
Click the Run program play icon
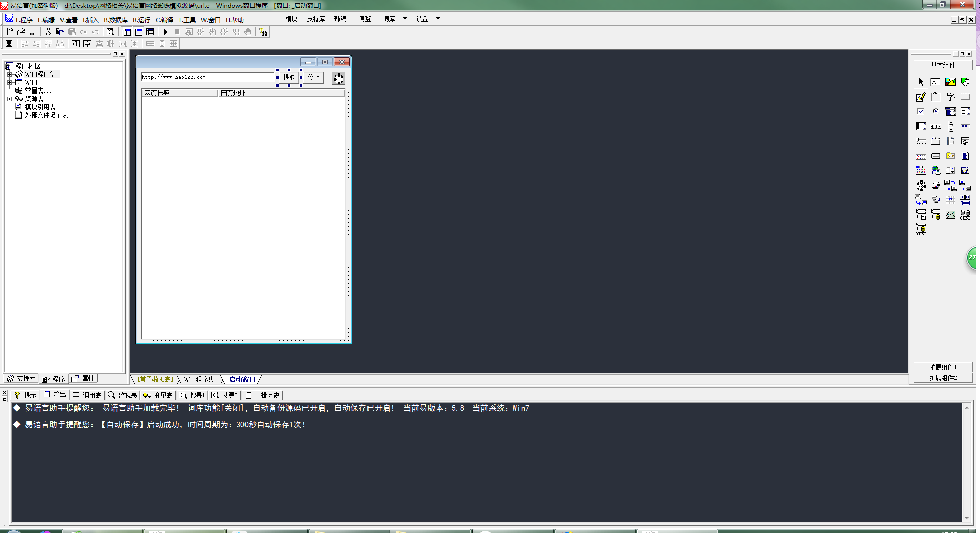pos(165,32)
